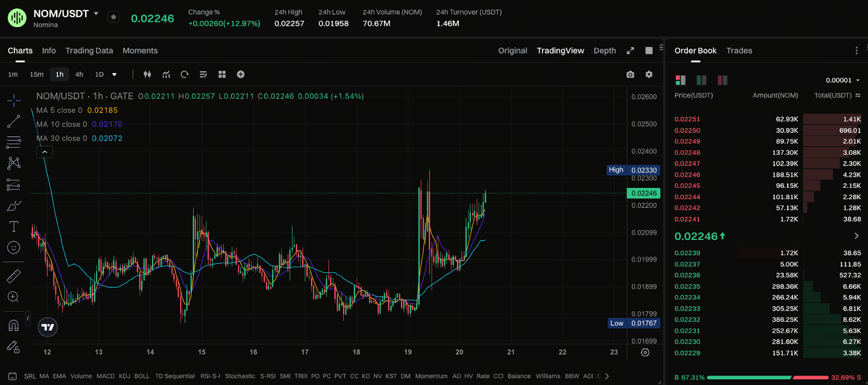Collapse the drawing toolbar side arrow
Image resolution: width=868 pixels, height=385 pixels.
click(x=28, y=318)
